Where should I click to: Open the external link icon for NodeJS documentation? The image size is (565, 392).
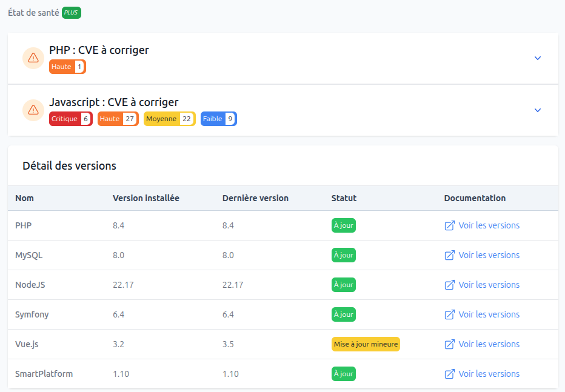coord(449,284)
